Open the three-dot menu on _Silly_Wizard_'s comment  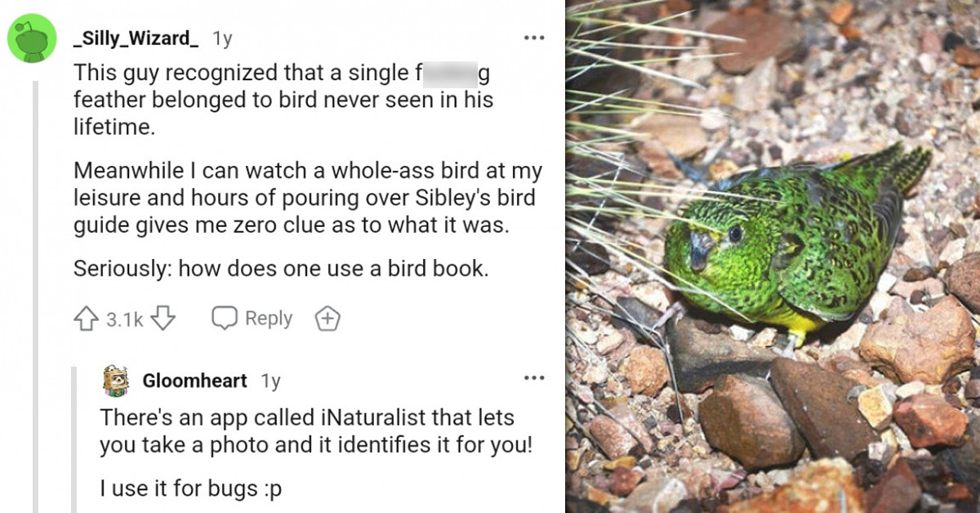click(x=535, y=36)
